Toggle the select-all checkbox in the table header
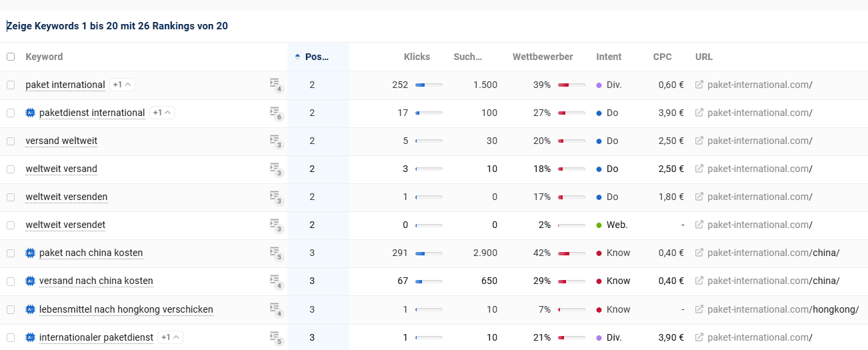 (11, 57)
